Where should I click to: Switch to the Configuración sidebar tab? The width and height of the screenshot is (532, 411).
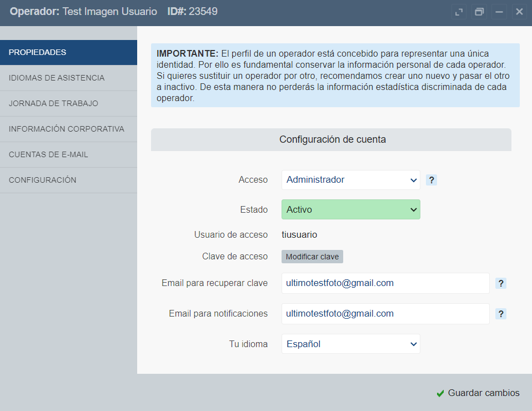click(x=68, y=180)
